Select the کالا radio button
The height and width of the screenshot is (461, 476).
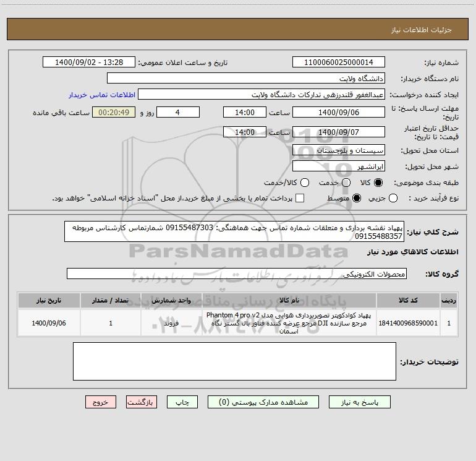(x=378, y=183)
